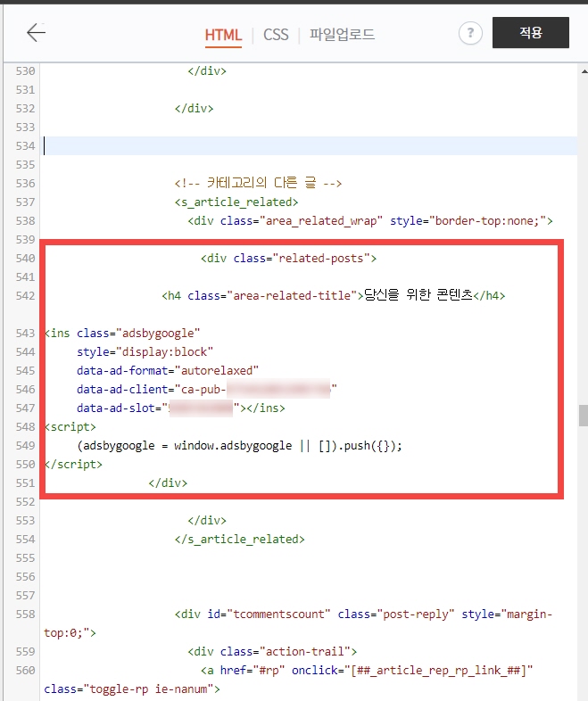Go back with the left arrow icon

[36, 33]
